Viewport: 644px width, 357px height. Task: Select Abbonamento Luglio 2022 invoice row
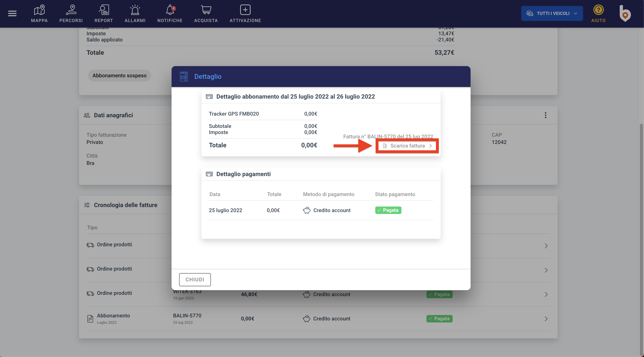(113, 319)
